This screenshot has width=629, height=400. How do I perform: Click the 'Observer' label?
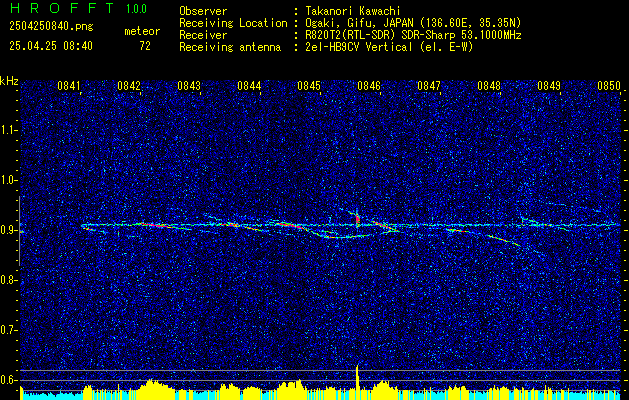click(203, 11)
